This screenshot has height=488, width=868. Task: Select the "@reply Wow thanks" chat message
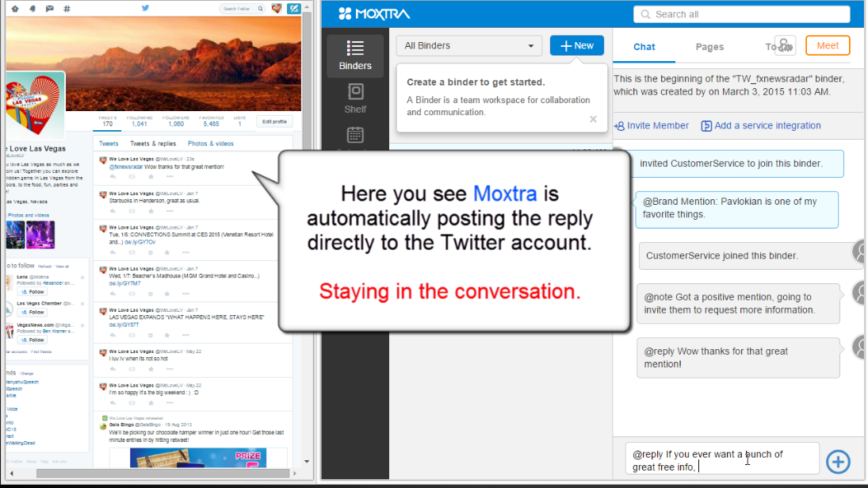point(738,358)
